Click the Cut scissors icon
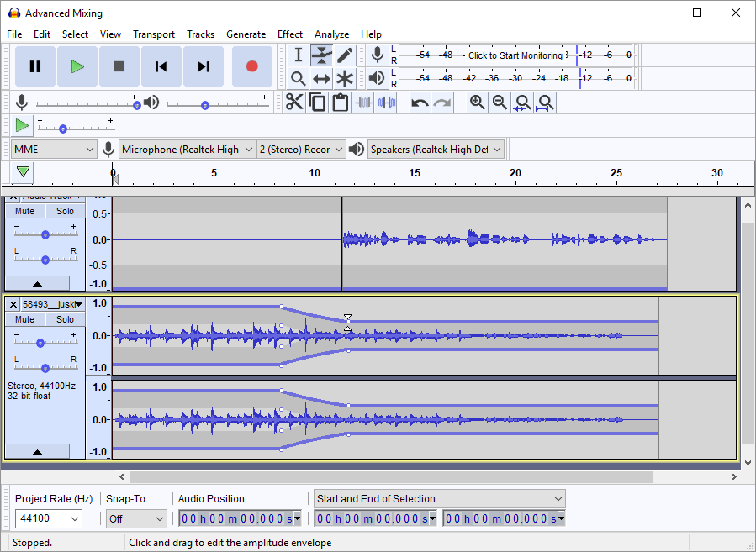 click(x=294, y=103)
